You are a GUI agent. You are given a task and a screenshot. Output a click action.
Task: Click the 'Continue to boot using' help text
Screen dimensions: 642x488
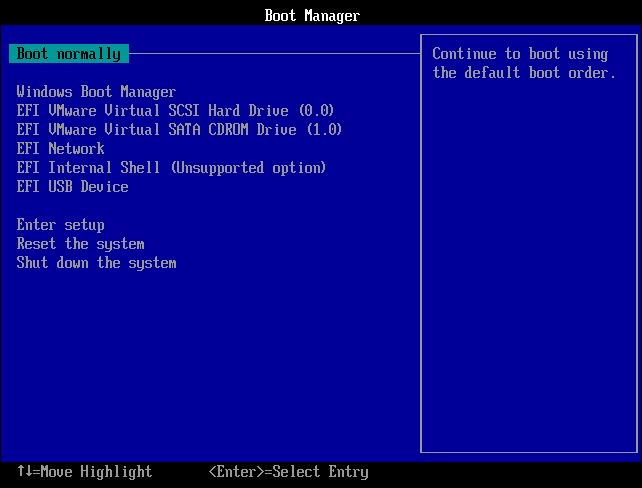[520, 54]
